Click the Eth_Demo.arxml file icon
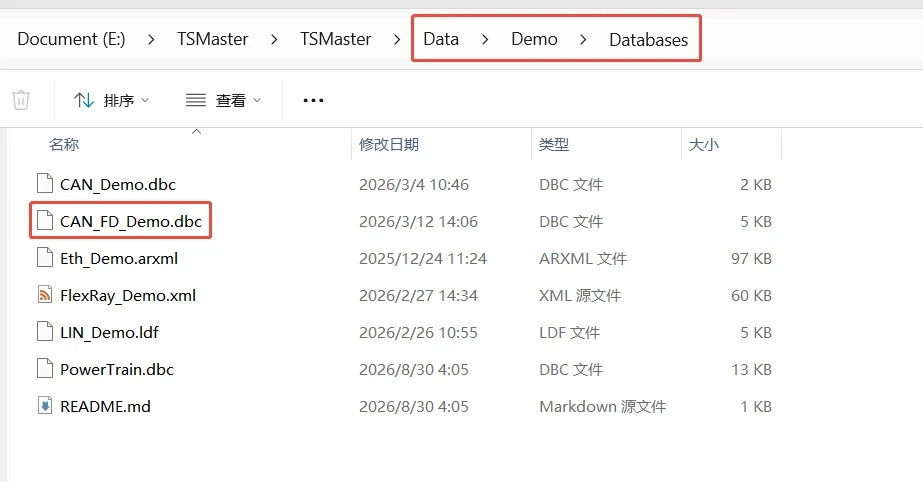The width and height of the screenshot is (923, 482). tap(45, 258)
